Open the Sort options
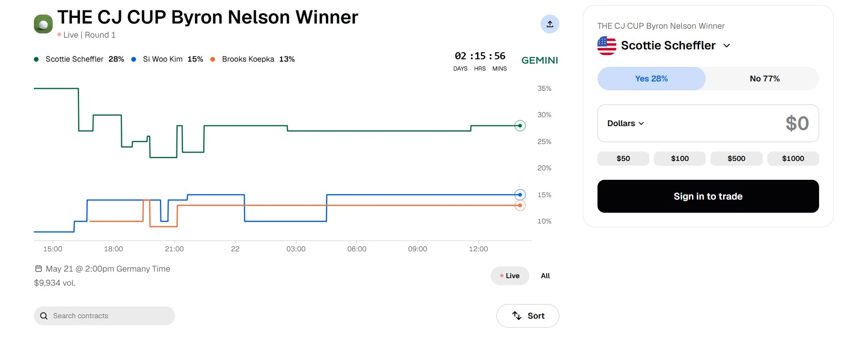Viewport: 868px width, 337px height. (x=527, y=316)
